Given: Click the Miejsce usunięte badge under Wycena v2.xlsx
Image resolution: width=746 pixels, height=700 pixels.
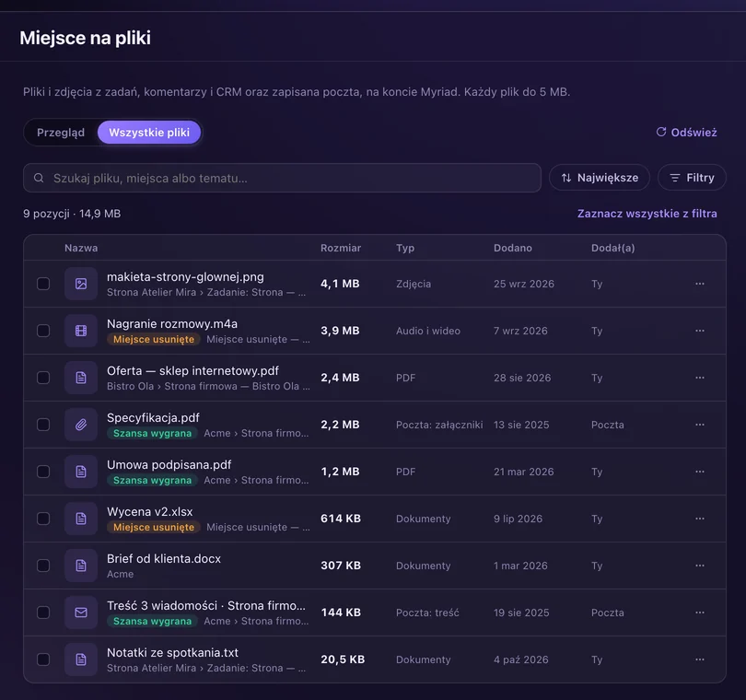Looking at the screenshot, I should 154,527.
